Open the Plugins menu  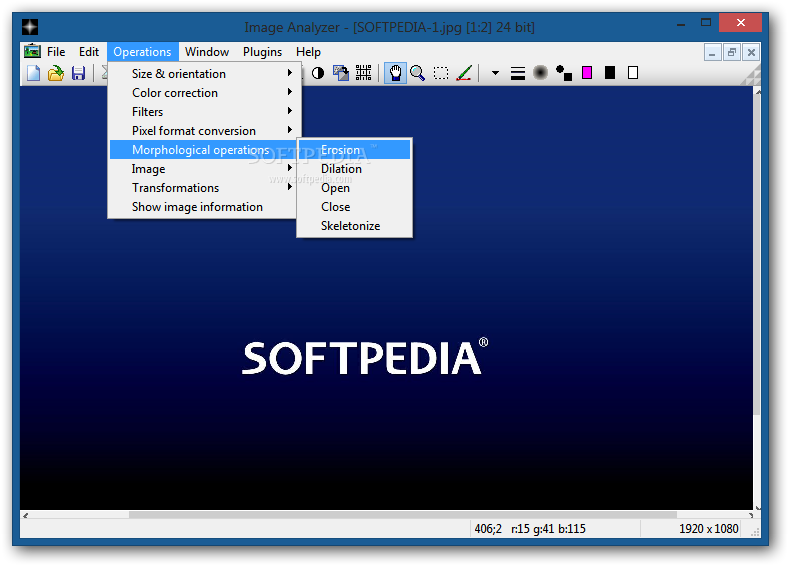pos(262,52)
